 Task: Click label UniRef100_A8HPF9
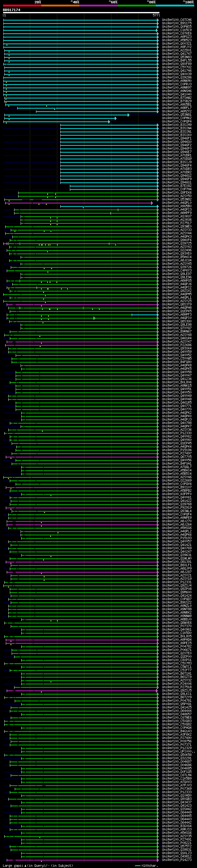177,213
